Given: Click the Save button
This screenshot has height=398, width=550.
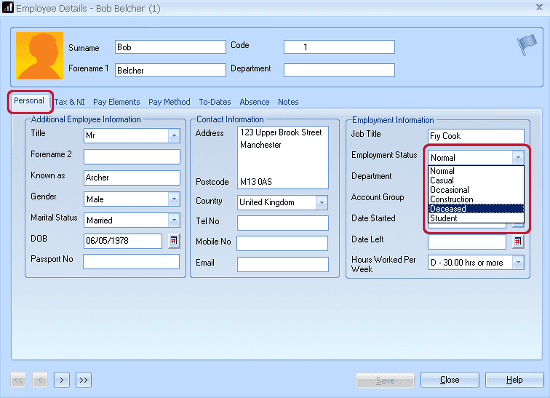Looking at the screenshot, I should 385,380.
